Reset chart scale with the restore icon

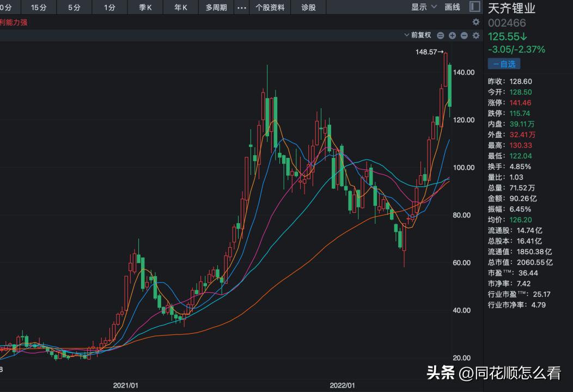tap(440, 35)
